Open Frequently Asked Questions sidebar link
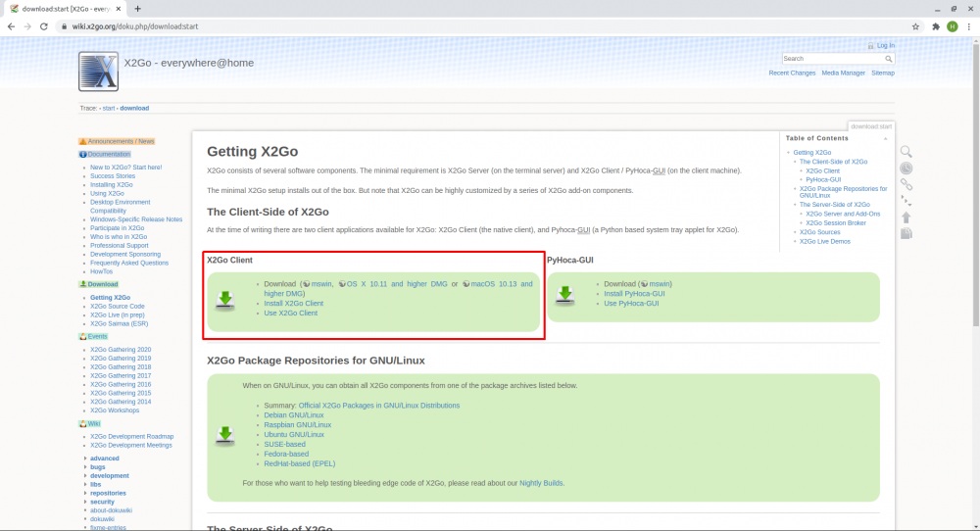This screenshot has height=531, width=980. tap(129, 263)
